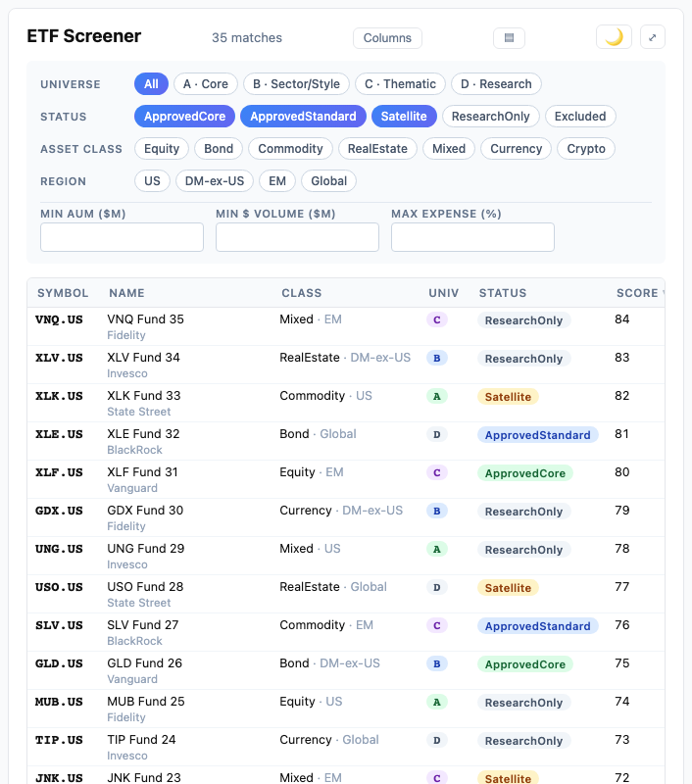
Task: Toggle dark mode moon icon
Action: pyautogui.click(x=614, y=37)
